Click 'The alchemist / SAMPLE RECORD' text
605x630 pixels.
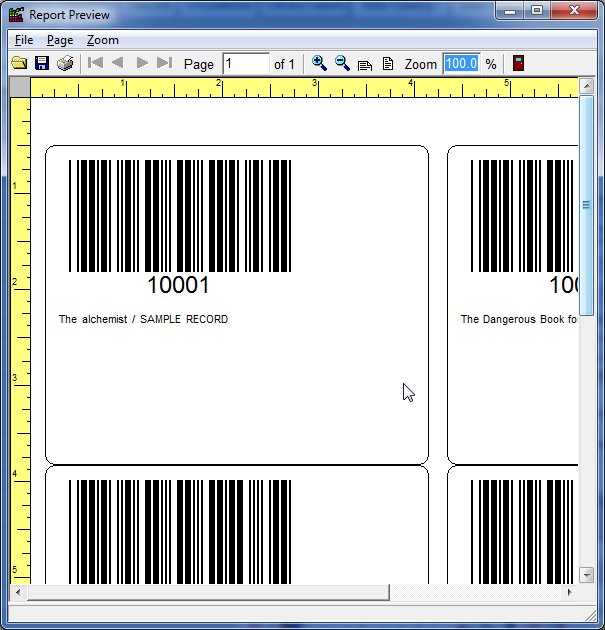pos(143,319)
